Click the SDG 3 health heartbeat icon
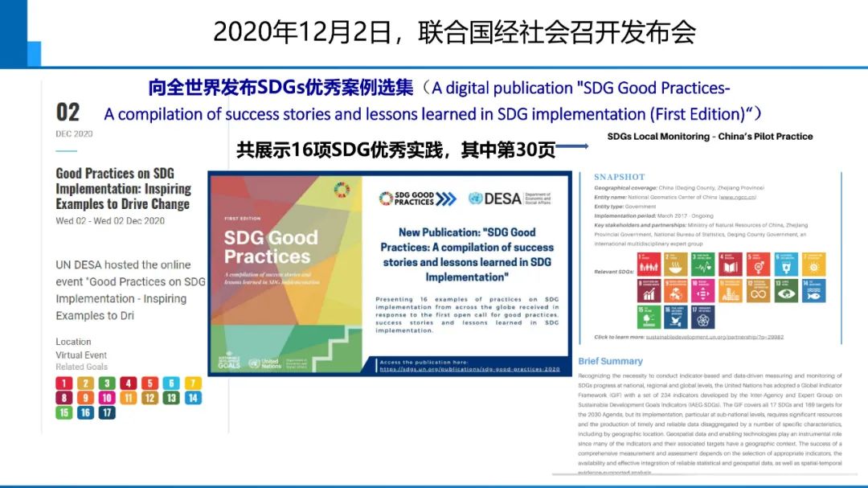 click(x=702, y=264)
